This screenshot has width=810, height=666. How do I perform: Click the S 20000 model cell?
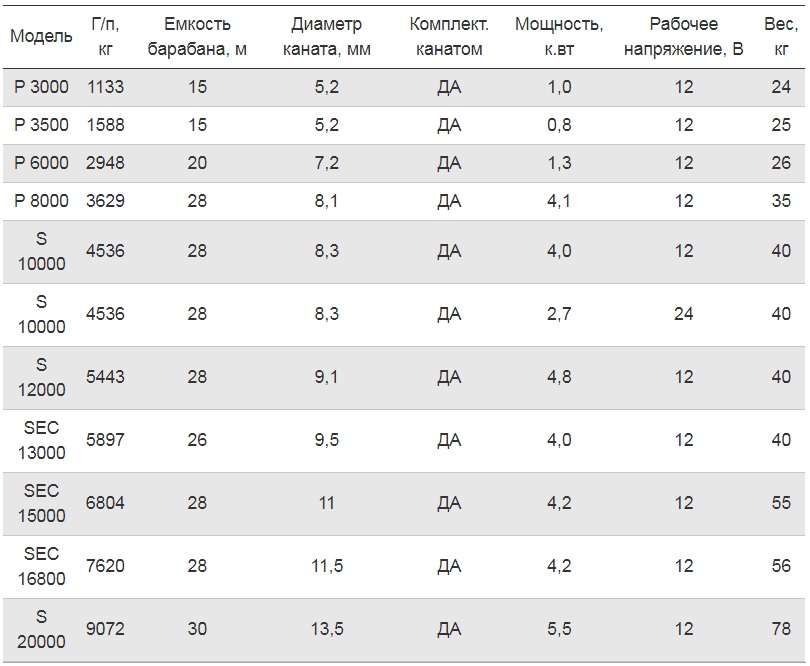(x=41, y=629)
